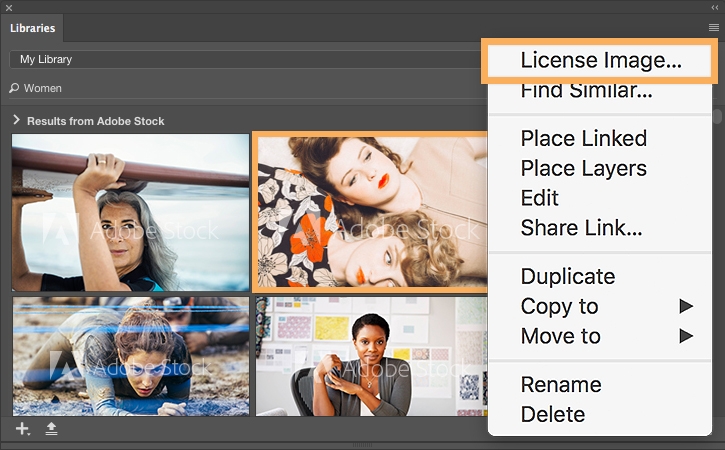Image resolution: width=725 pixels, height=450 pixels.
Task: Expand the Move to submenu arrow
Action: 686,336
